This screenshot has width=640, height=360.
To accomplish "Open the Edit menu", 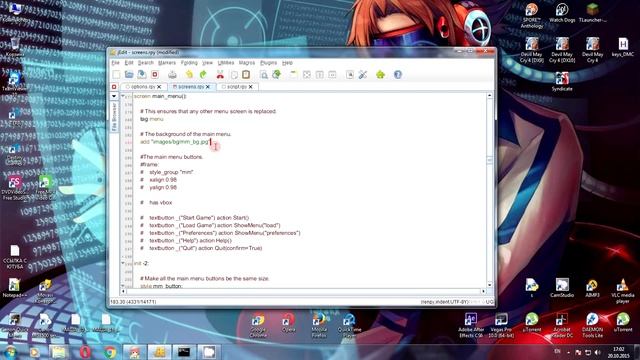I will 129,63.
